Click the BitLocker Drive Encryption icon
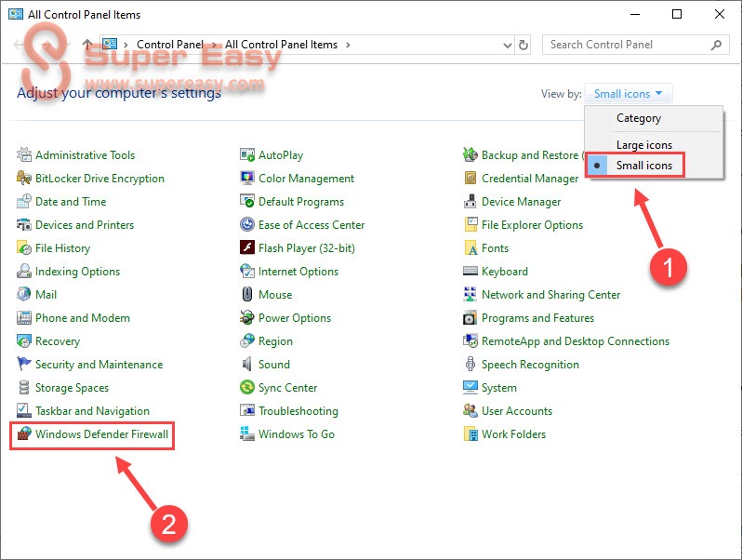742x560 pixels. [x=24, y=178]
